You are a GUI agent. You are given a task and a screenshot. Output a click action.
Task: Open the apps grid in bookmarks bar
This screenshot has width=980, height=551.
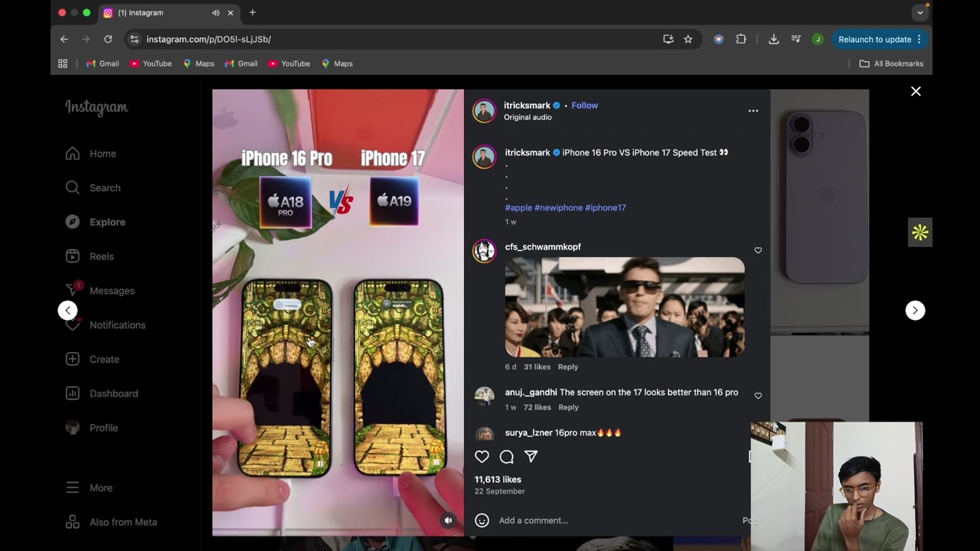click(63, 64)
